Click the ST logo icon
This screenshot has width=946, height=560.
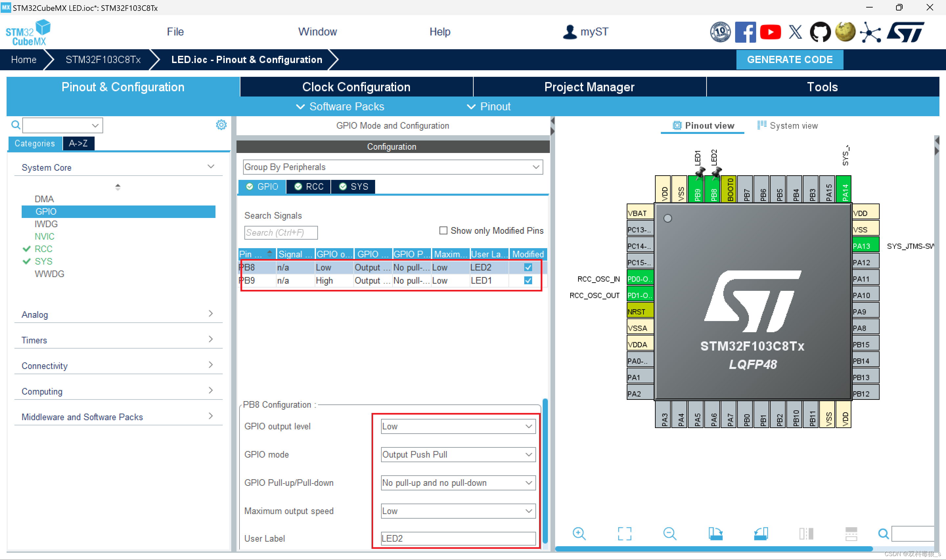[x=906, y=32]
